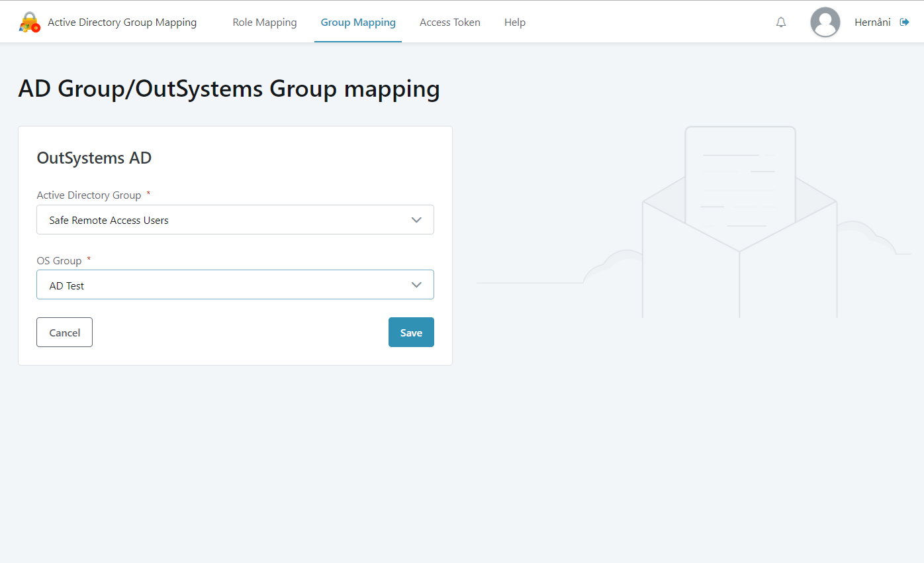Select the AD Test value field
924x563 pixels.
pyautogui.click(x=235, y=284)
